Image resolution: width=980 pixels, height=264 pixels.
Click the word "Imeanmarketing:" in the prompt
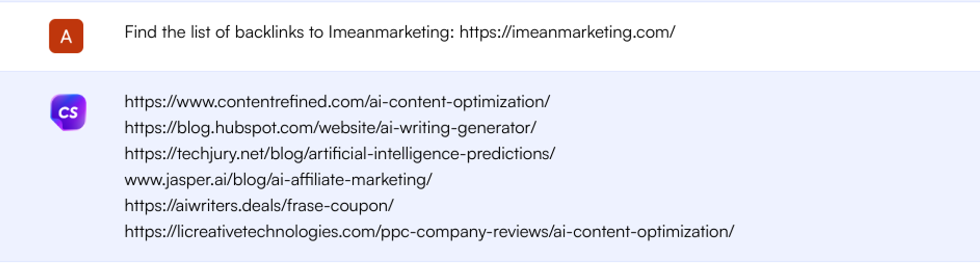pos(391,32)
